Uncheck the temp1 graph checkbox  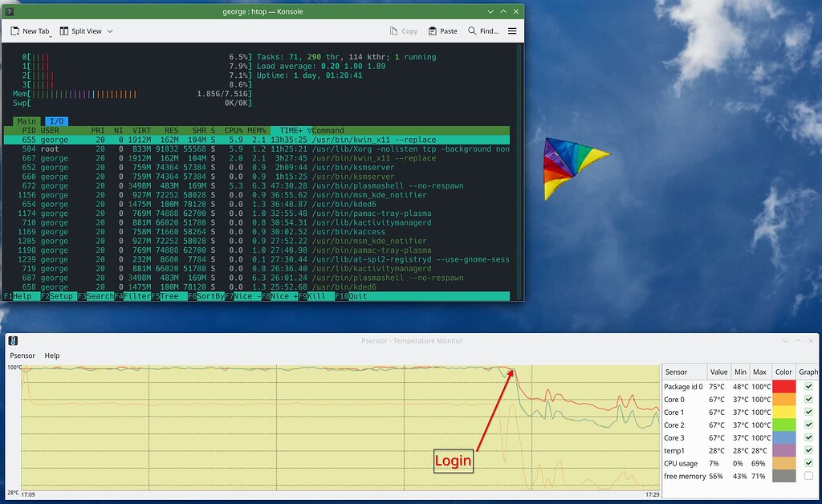(807, 450)
